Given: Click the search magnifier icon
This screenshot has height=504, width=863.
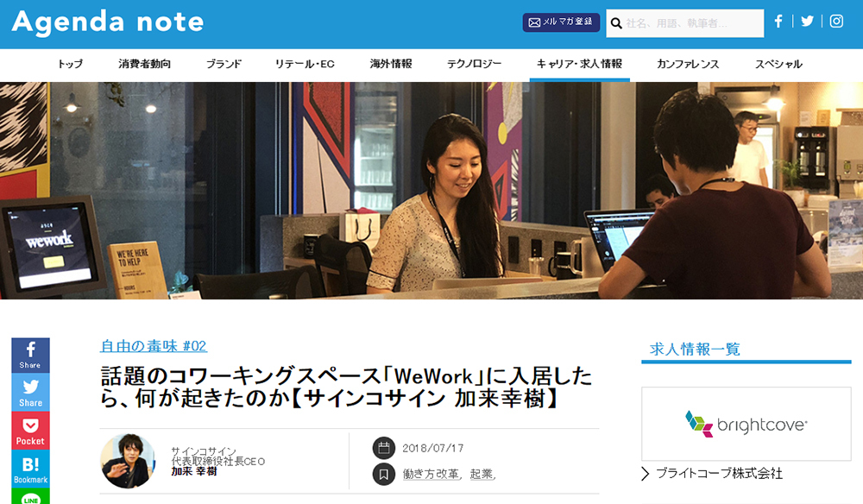Looking at the screenshot, I should click(x=616, y=23).
